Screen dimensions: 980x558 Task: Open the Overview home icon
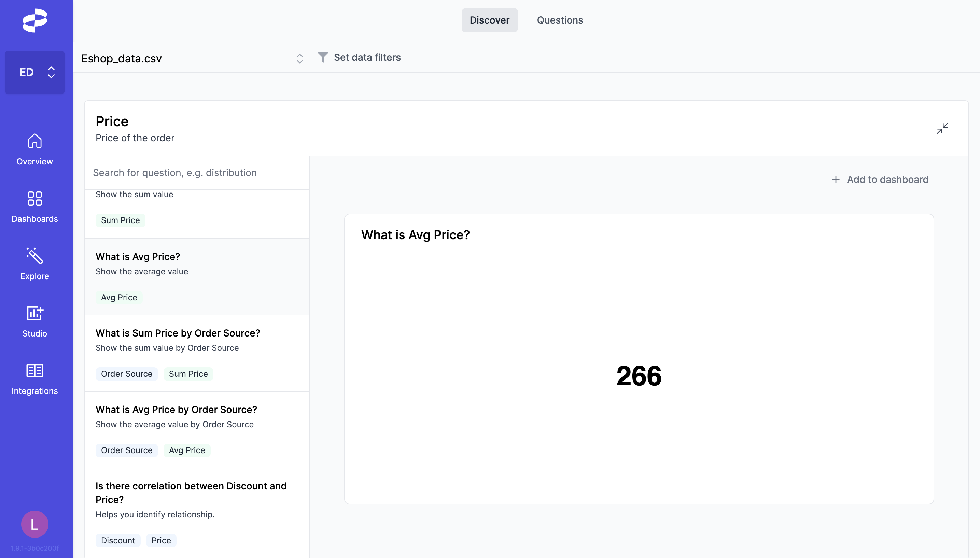pyautogui.click(x=34, y=141)
